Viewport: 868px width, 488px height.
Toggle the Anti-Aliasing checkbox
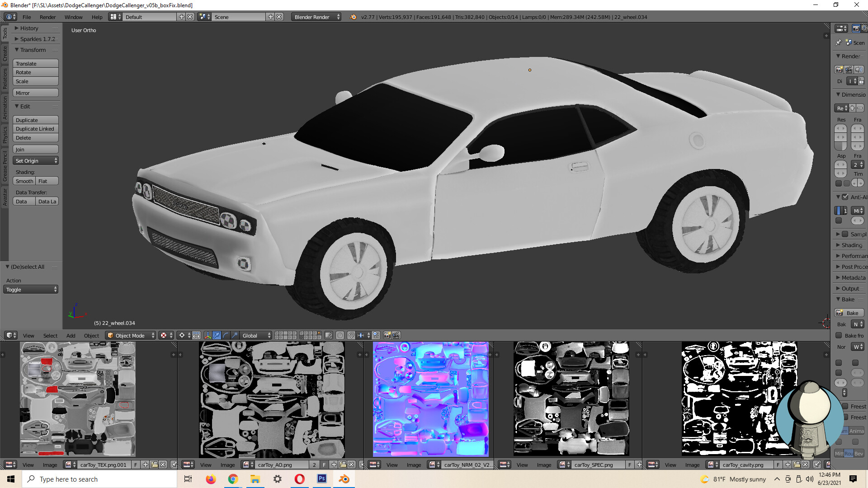845,197
